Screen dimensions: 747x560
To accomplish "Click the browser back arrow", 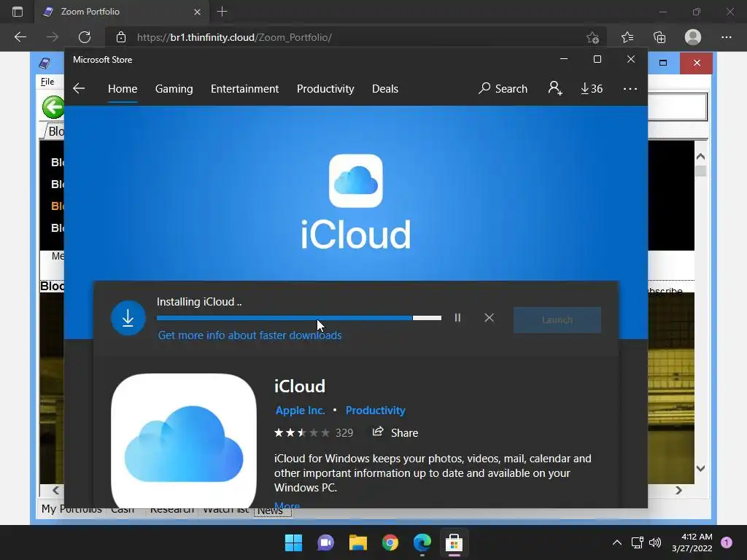I will (20, 37).
